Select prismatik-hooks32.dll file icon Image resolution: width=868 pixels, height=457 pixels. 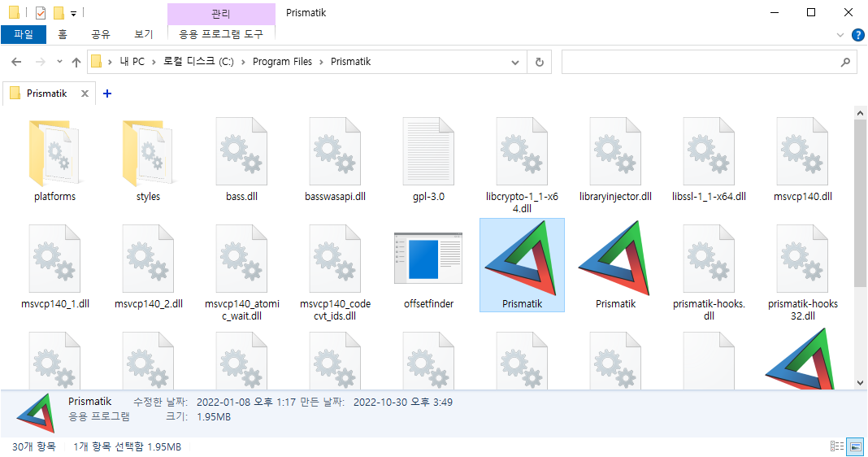click(x=803, y=259)
